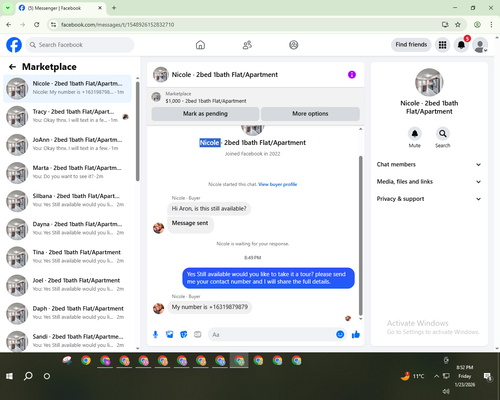
Task: Expand the Media, files and links section
Action: pyautogui.click(x=429, y=182)
